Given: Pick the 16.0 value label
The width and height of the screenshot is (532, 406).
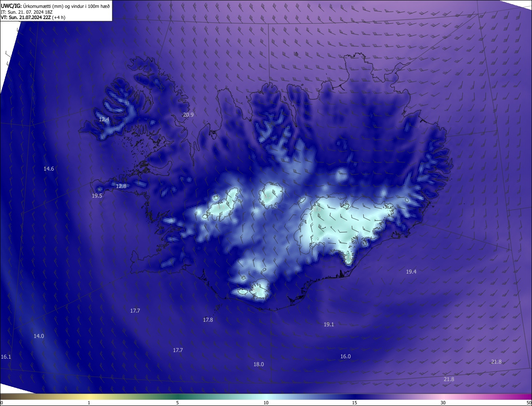Looking at the screenshot, I should [x=345, y=356].
